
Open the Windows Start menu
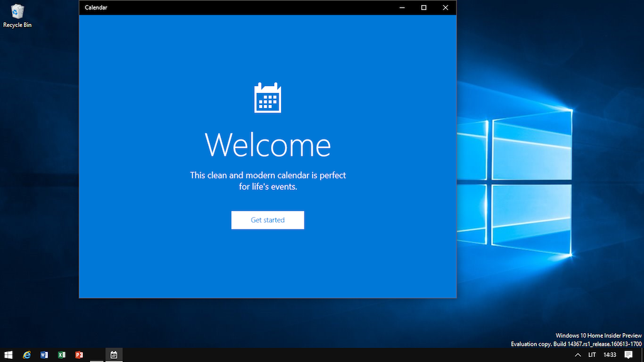coord(9,355)
